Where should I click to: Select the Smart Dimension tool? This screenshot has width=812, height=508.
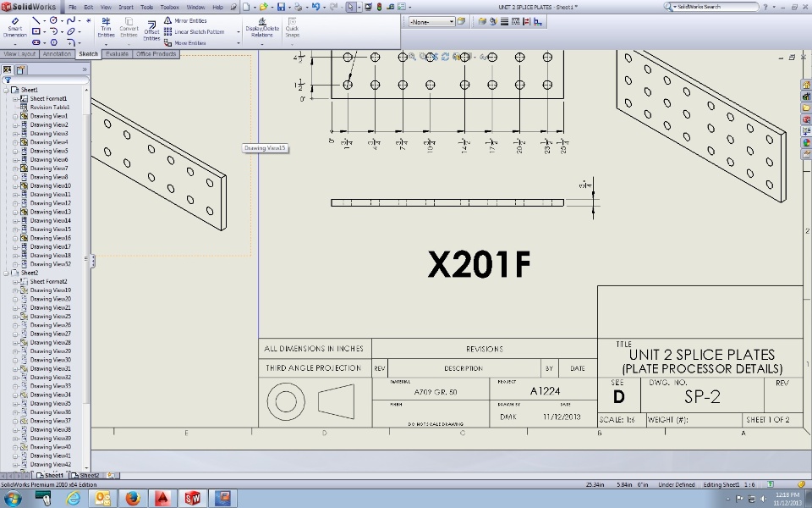15,27
